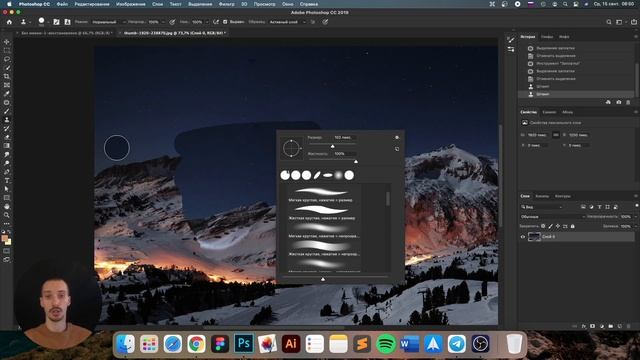Toggle the Aligned checkbox in options bar
The width and height of the screenshot is (640, 360).
[225, 22]
